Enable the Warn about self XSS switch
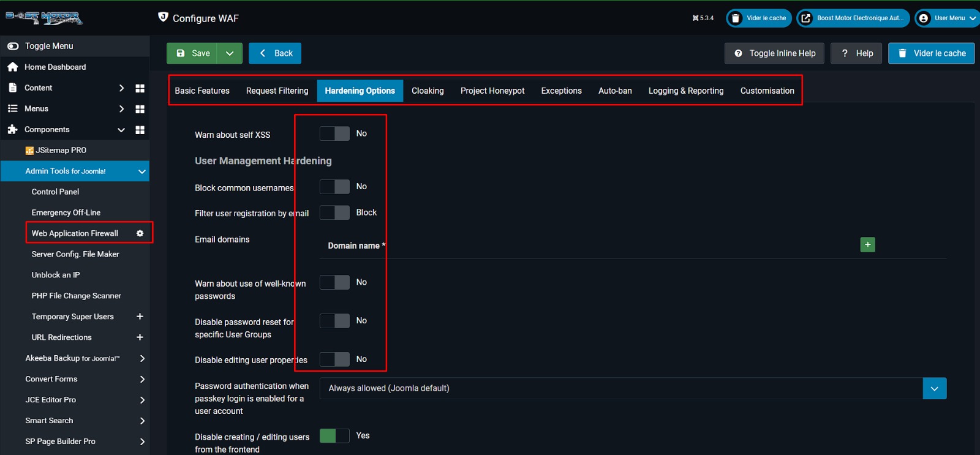This screenshot has height=455, width=980. (x=334, y=133)
